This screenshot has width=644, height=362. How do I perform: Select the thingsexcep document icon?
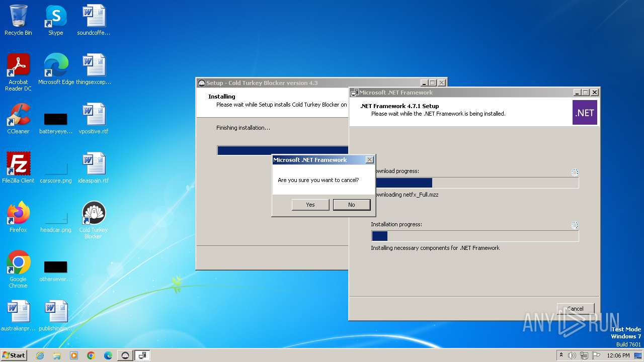click(94, 69)
